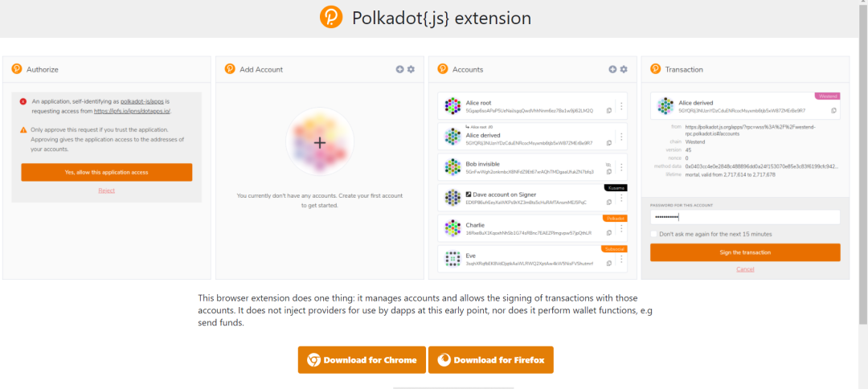The image size is (868, 389).
Task: Click Sign the transaction button
Action: click(745, 252)
